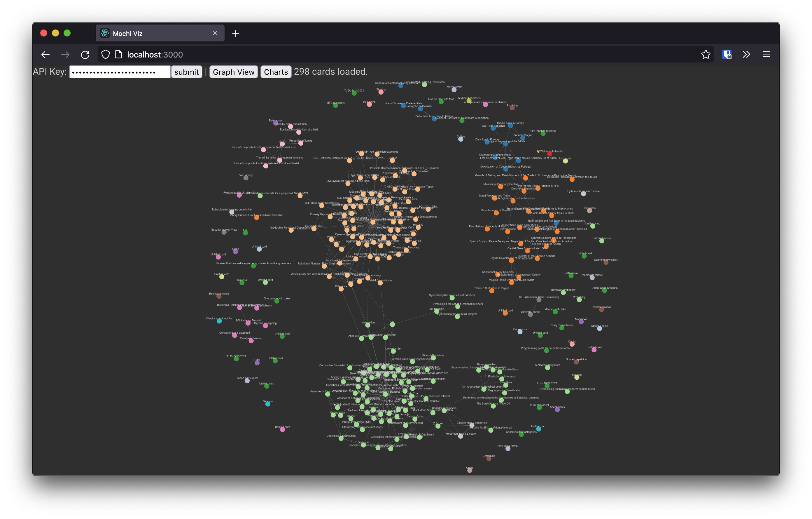Click the Vacuuming gray node
Screen dimensions: 812x519
tap(246, 178)
